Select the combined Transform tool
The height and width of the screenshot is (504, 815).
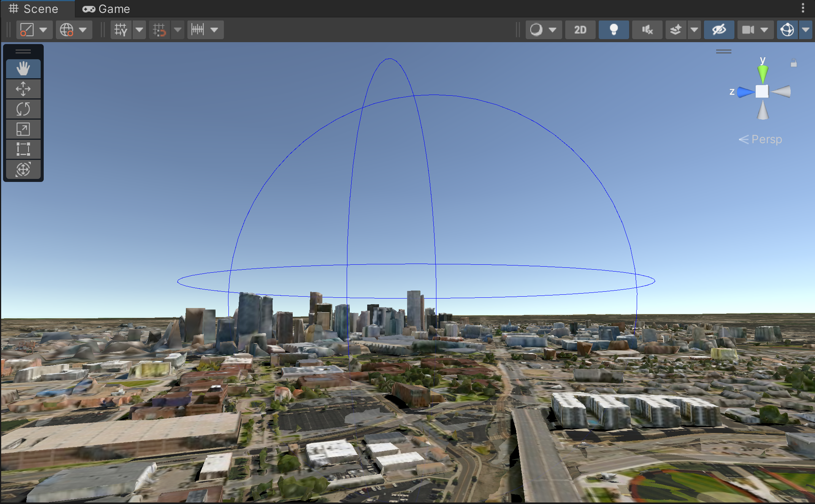point(23,169)
